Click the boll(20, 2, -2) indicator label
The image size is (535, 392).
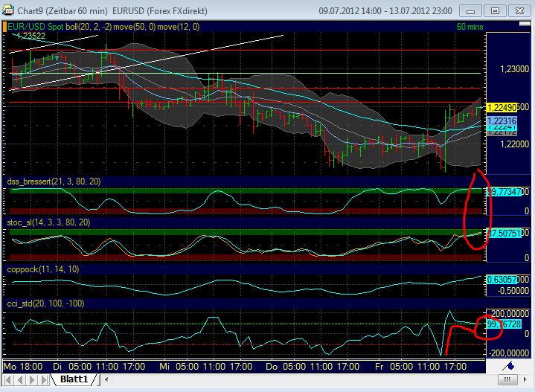pos(89,27)
